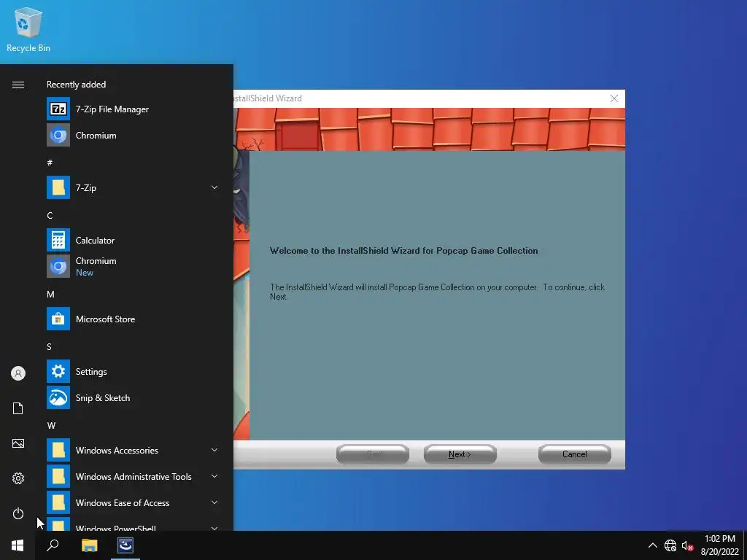The width and height of the screenshot is (747, 560).
Task: Launch Chromium under Recently added
Action: pos(133,135)
